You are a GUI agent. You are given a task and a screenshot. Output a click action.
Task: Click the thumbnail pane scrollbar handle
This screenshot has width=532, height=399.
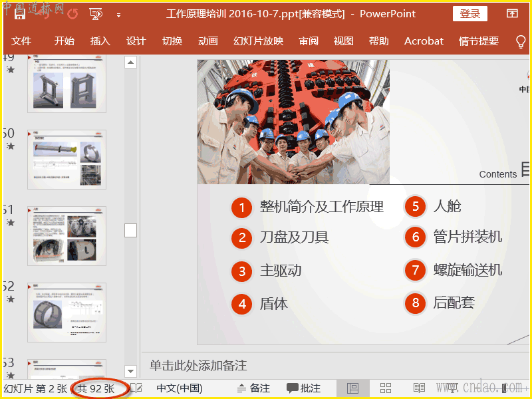pyautogui.click(x=130, y=230)
